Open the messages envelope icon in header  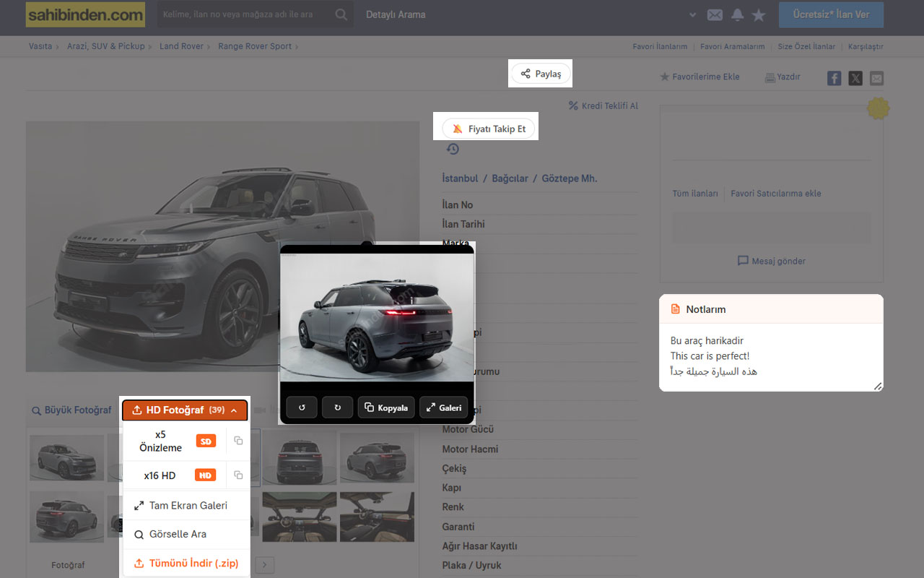tap(715, 15)
